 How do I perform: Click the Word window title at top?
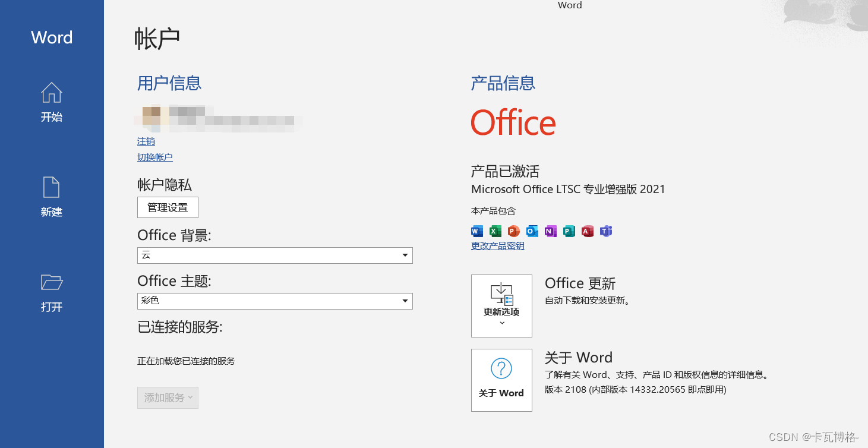coord(570,5)
